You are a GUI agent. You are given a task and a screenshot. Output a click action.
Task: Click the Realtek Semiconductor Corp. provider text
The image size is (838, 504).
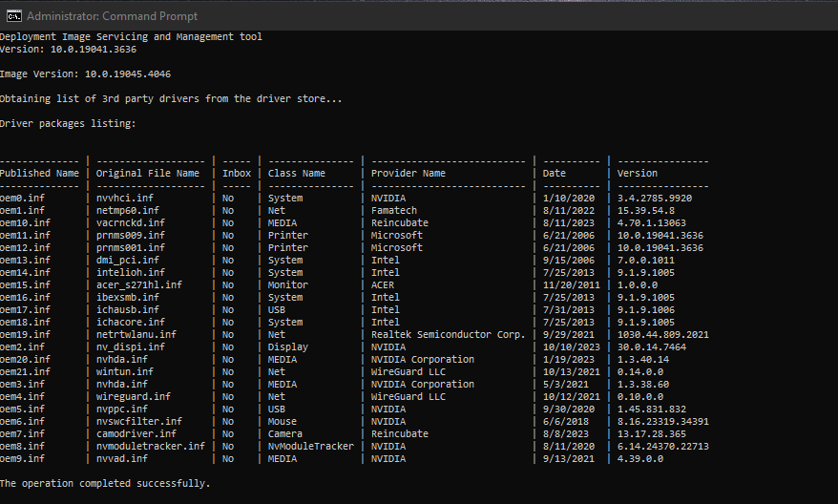click(x=449, y=335)
